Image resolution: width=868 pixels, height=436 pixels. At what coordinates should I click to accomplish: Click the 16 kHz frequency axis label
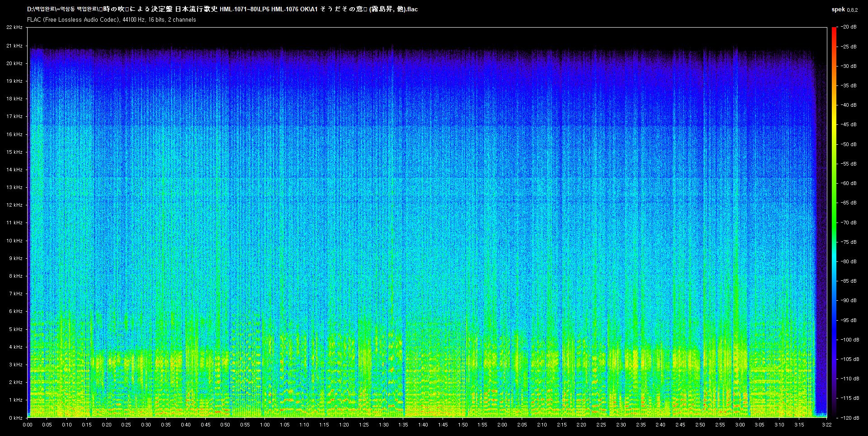(x=14, y=134)
